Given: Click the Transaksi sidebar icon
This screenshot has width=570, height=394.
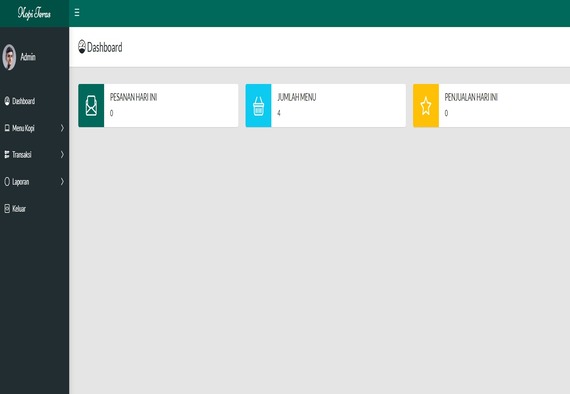Looking at the screenshot, I should pos(7,154).
